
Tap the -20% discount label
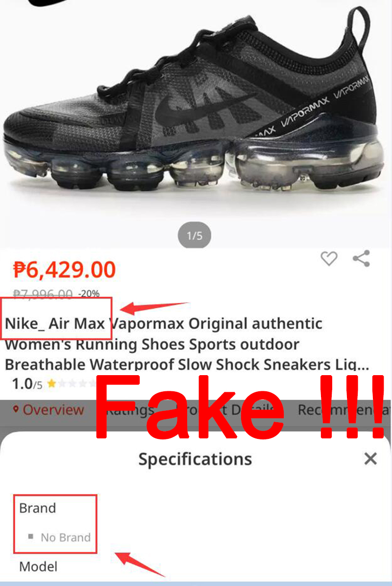pyautogui.click(x=89, y=294)
